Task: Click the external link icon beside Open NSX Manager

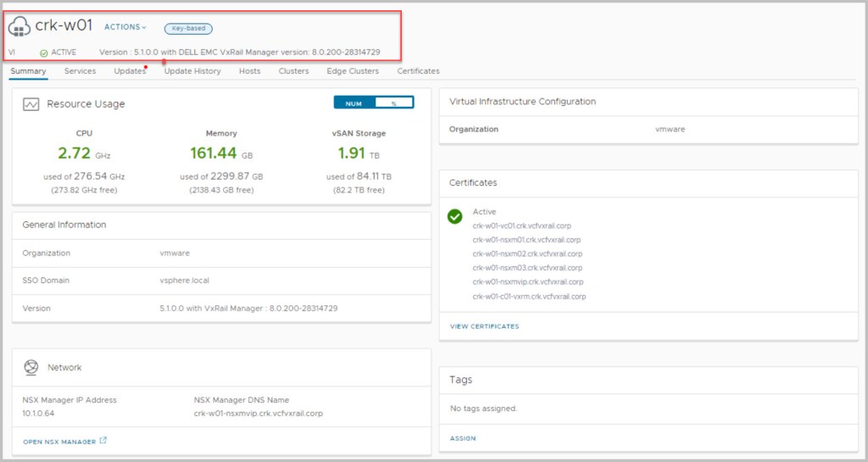Action: pos(103,441)
